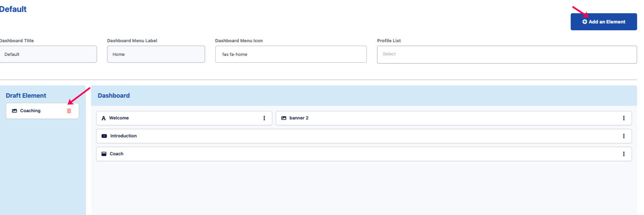Select the Coaching draft element card
This screenshot has width=644, height=215.
(43, 111)
